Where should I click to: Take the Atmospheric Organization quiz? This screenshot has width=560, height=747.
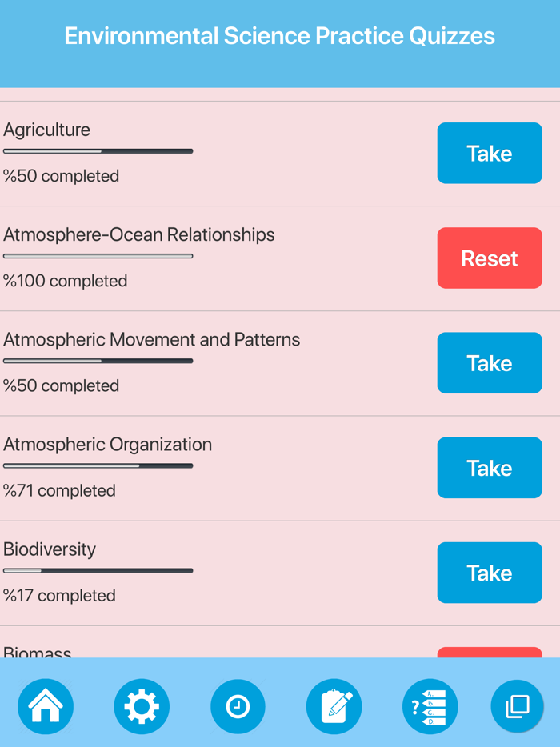click(490, 468)
